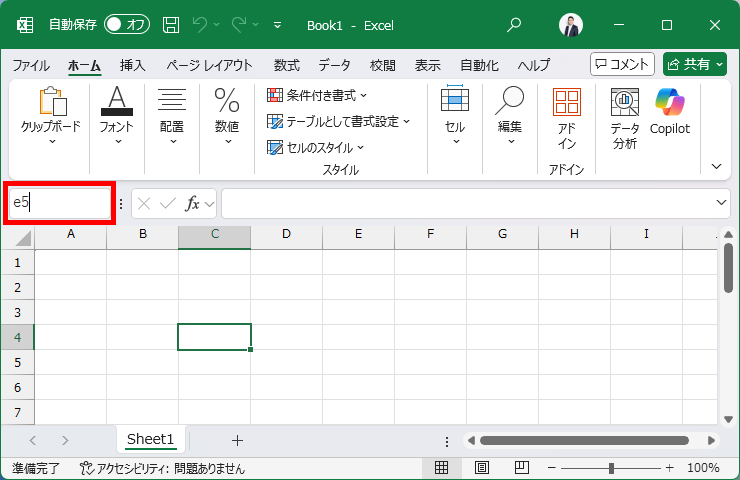Expand the formula bar chevron

[x=721, y=203]
